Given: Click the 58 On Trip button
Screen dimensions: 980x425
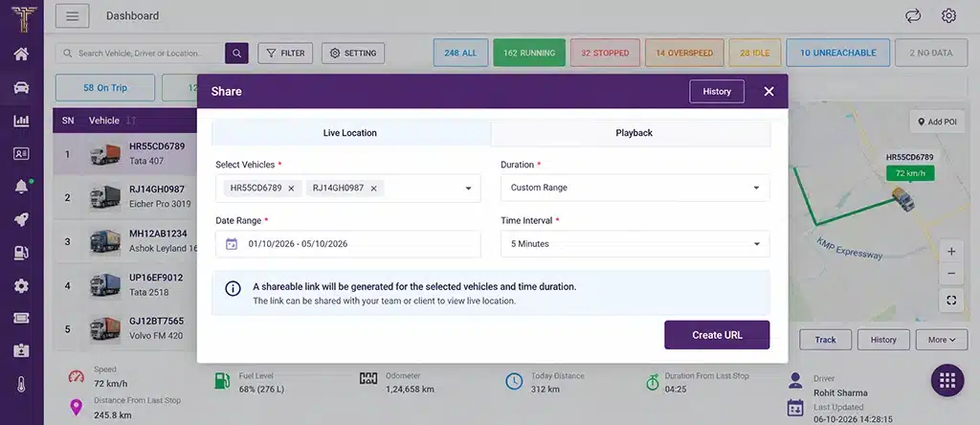Looking at the screenshot, I should tap(105, 88).
